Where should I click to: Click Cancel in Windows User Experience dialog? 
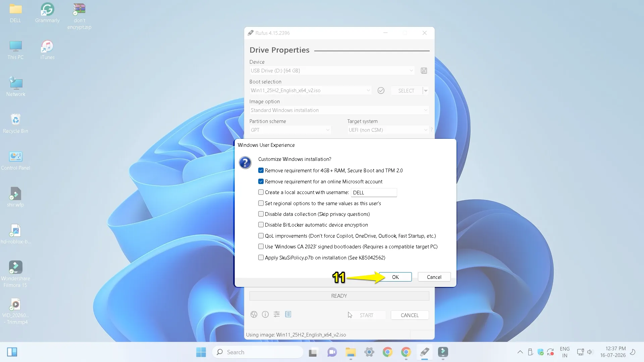click(434, 277)
